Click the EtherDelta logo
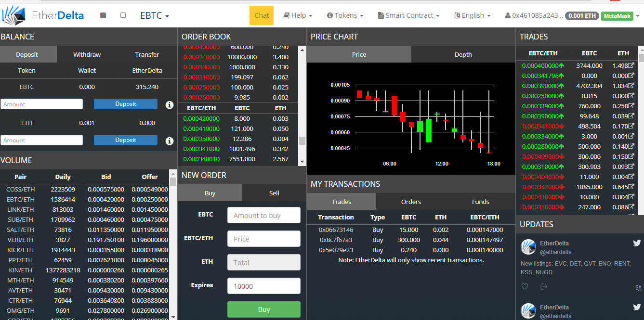This screenshot has width=644, height=320. pos(43,15)
